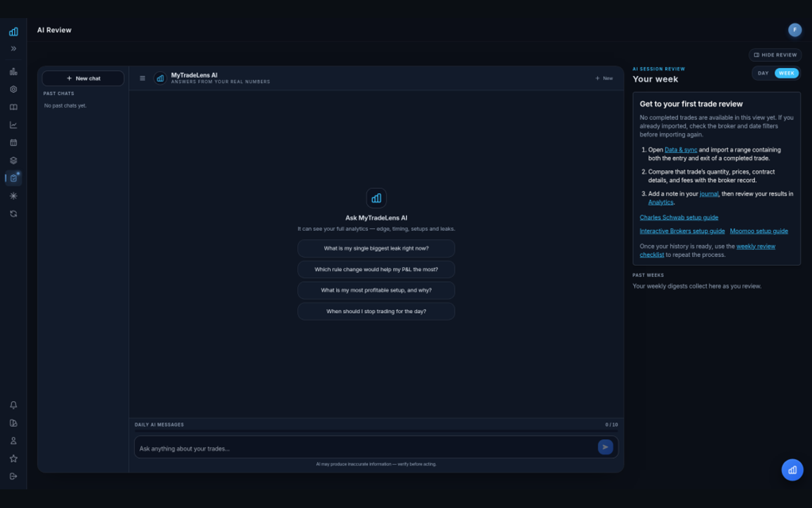Image resolution: width=812 pixels, height=508 pixels.
Task: Follow the journal link
Action: pos(709,194)
